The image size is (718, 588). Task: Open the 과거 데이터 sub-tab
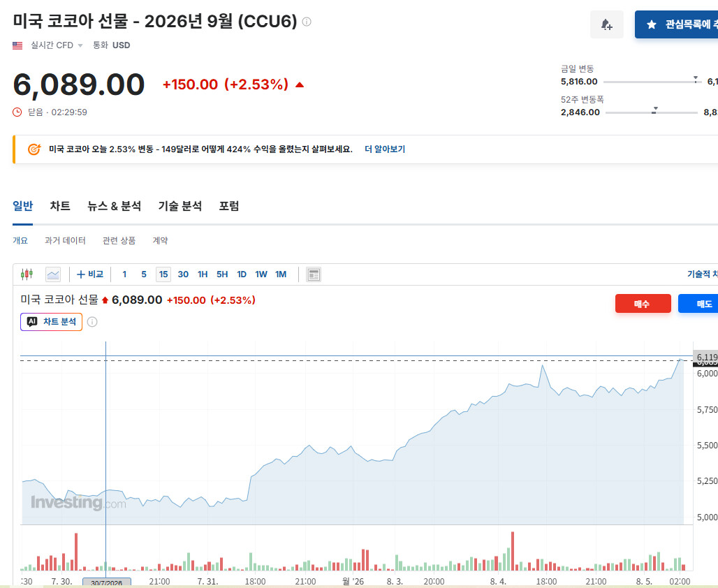click(65, 240)
